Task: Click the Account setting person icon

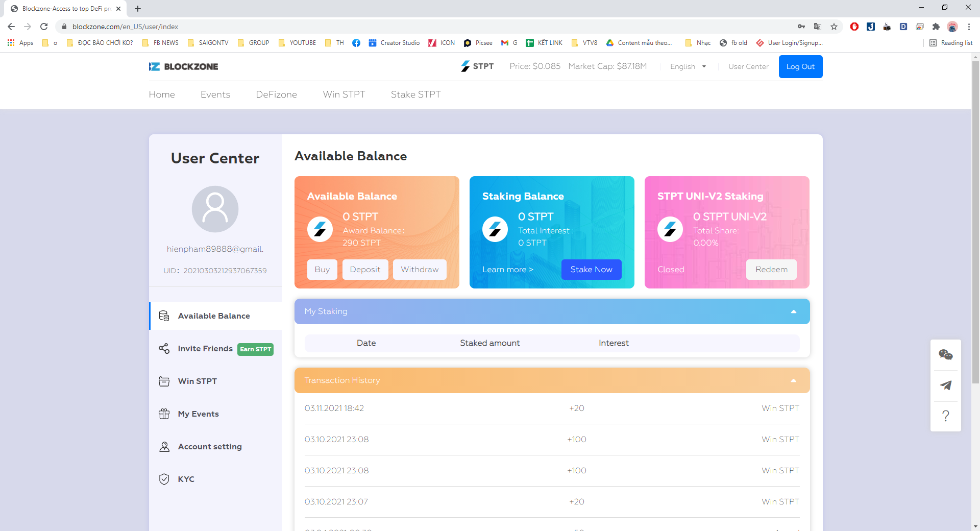Action: tap(164, 447)
